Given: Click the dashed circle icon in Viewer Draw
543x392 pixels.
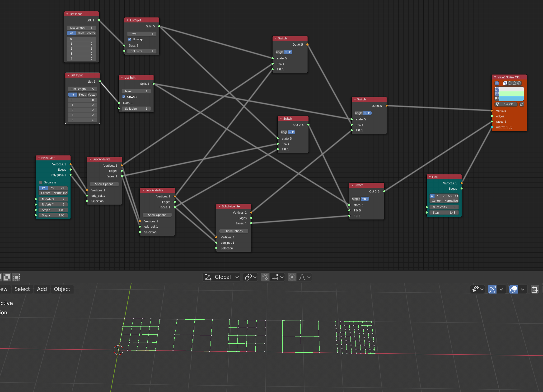Looking at the screenshot, I should coord(510,83).
